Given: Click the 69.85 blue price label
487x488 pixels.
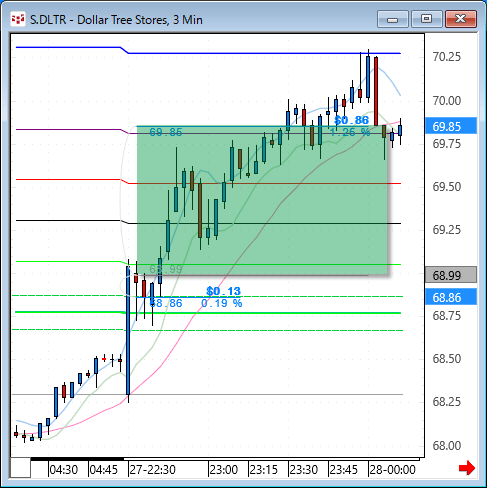Looking at the screenshot, I should pyautogui.click(x=451, y=126).
